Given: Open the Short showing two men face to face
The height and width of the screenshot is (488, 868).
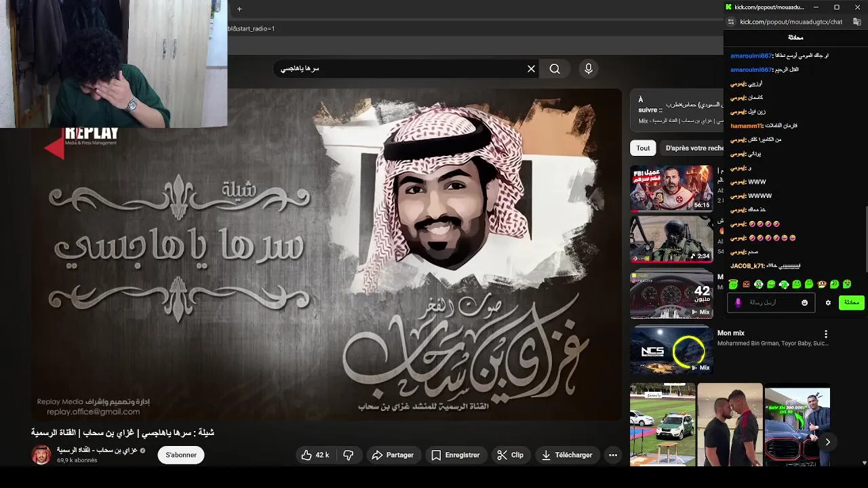Looking at the screenshot, I should [x=730, y=425].
